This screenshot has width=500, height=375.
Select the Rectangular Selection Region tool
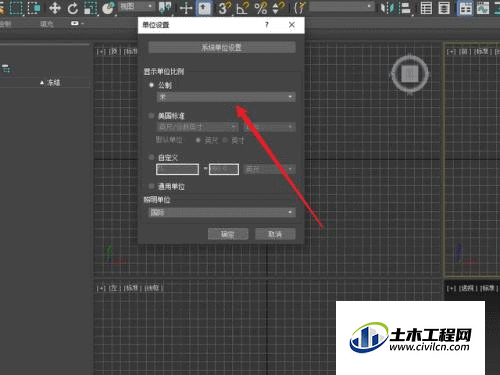(16, 8)
